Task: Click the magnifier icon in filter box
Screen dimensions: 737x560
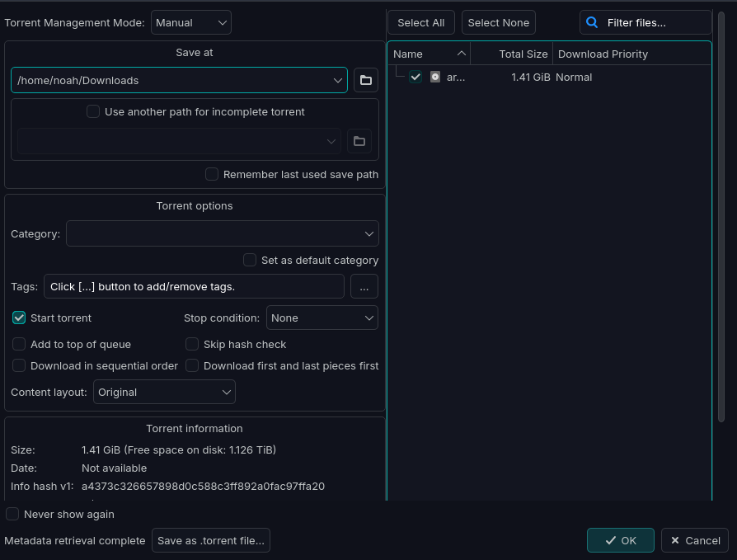Action: (x=592, y=22)
